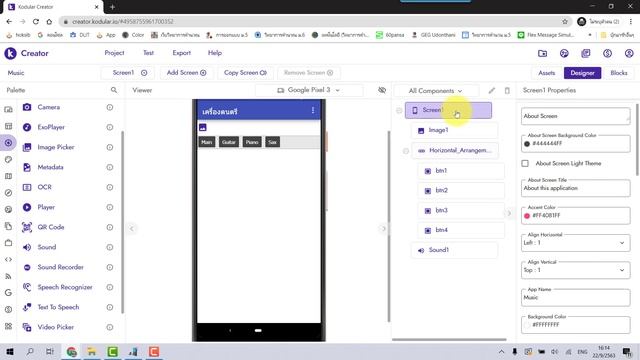This screenshot has height=360, width=640.
Task: Pick the About Screen Background Color swatch
Action: [x=527, y=144]
